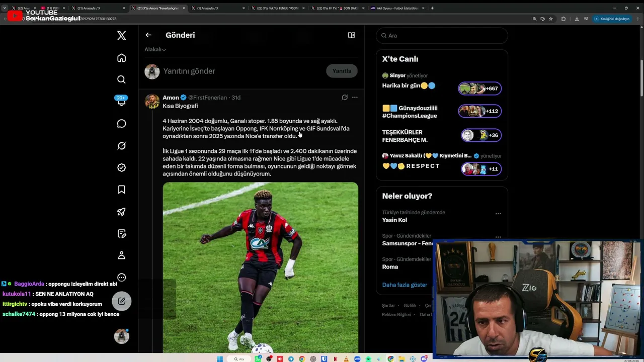Click the +112 listeners badge

(x=479, y=111)
